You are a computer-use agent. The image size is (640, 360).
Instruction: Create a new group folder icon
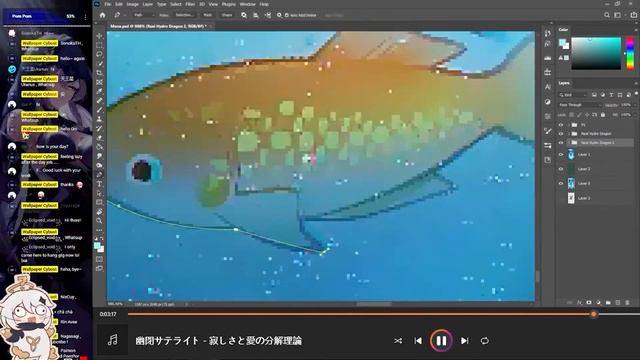tap(608, 302)
